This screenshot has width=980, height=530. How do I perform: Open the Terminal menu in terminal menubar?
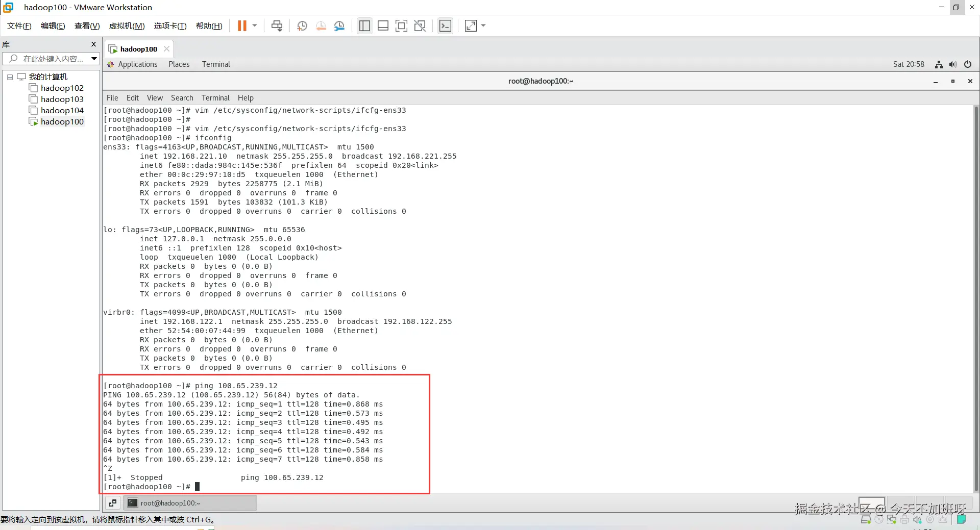tap(215, 98)
